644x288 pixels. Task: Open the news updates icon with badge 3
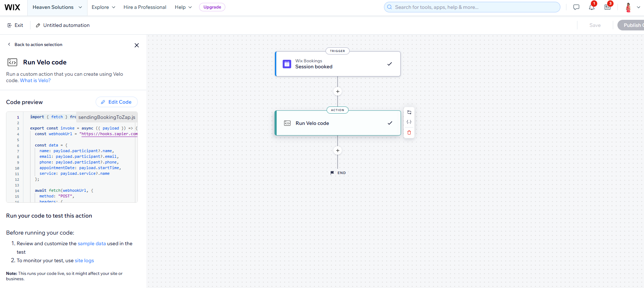pos(608,7)
